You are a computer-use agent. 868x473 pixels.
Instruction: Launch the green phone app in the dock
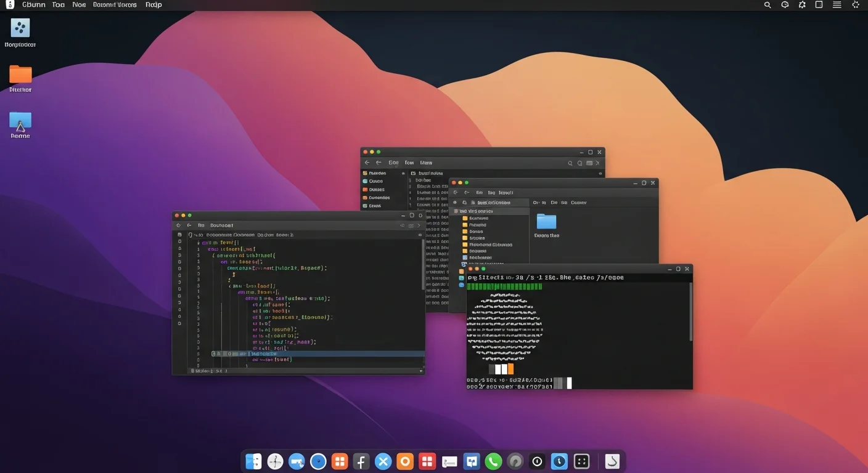(493, 461)
